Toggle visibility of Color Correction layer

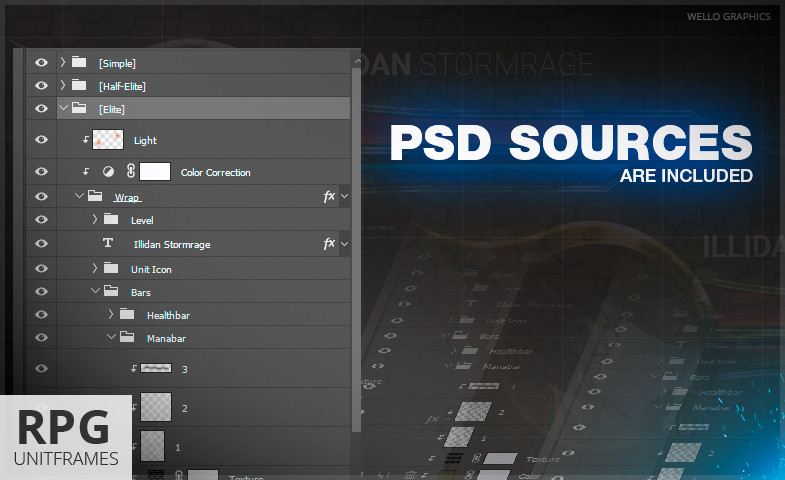[42, 172]
